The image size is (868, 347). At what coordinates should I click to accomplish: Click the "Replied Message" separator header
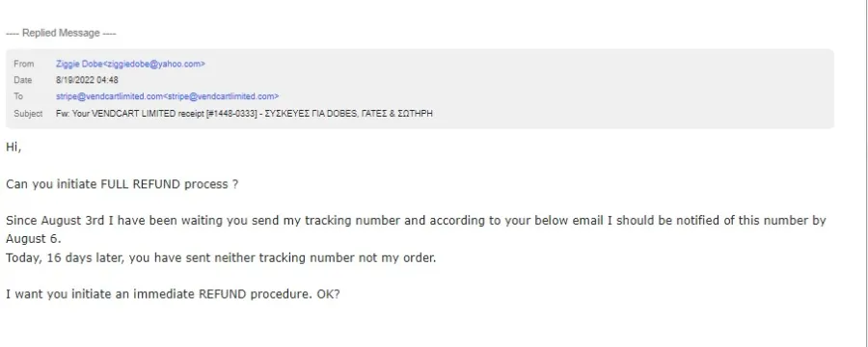pos(61,33)
